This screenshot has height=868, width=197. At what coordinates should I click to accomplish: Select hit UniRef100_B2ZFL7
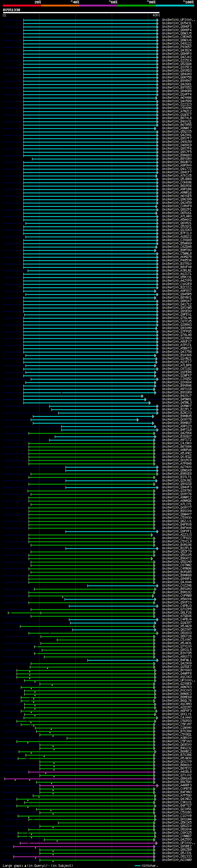tap(177, 410)
